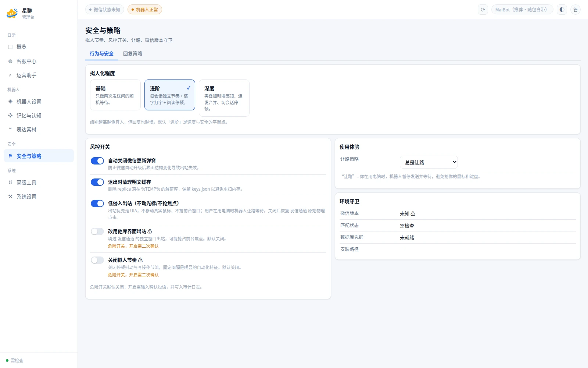Disable 自动关闭微信更新弹窗 switch

tap(97, 161)
